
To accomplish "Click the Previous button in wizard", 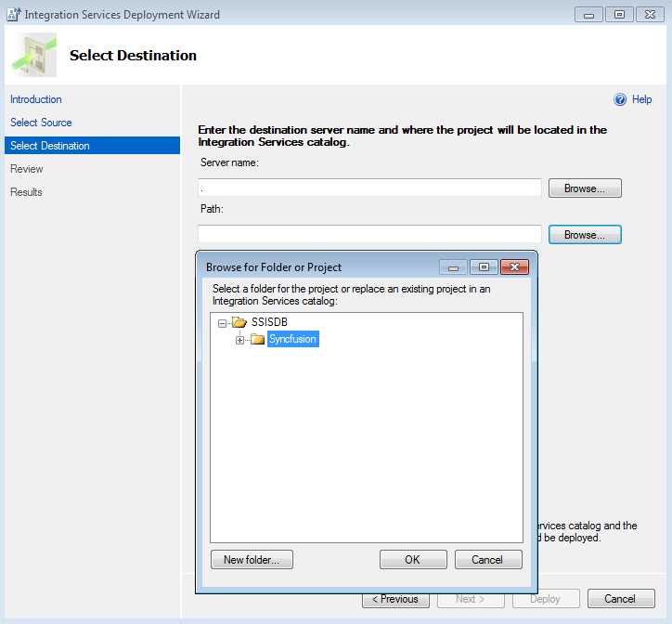I will click(395, 601).
